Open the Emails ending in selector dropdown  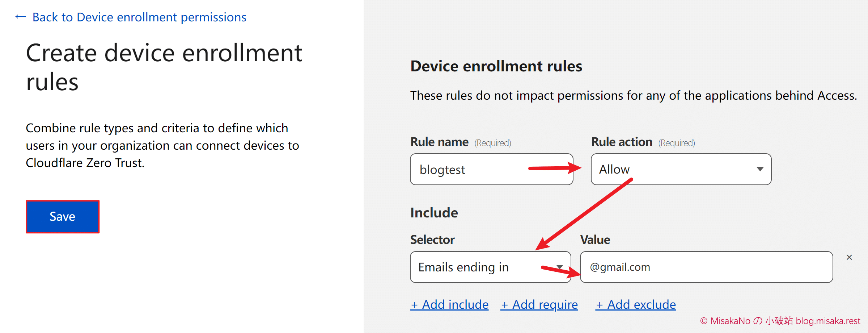[478, 267]
